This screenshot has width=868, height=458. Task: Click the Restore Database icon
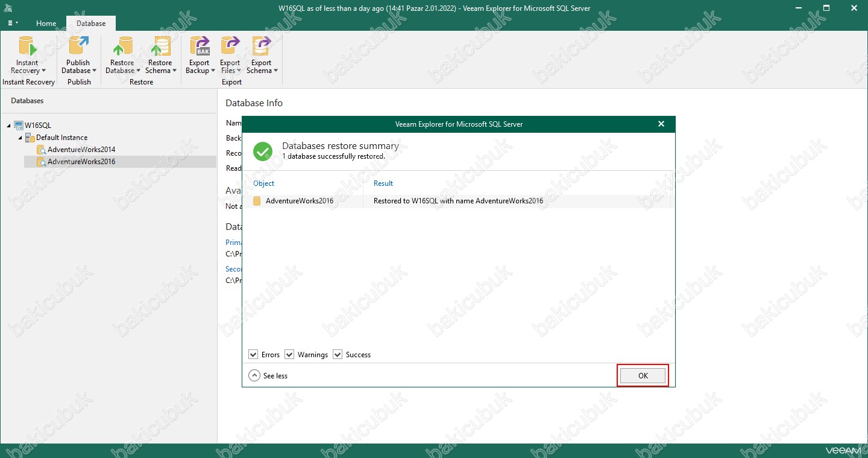pyautogui.click(x=122, y=46)
